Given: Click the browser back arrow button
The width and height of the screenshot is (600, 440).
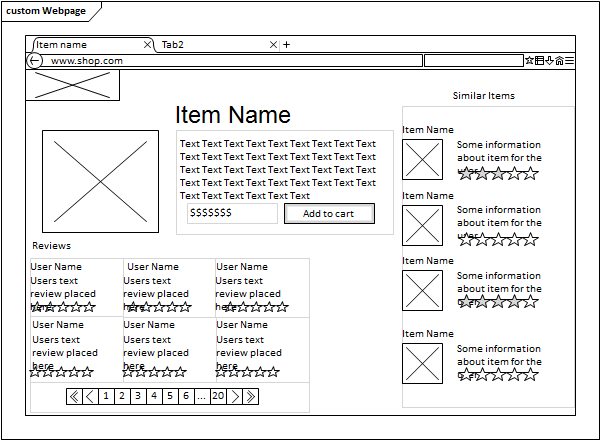Looking at the screenshot, I should tap(34, 61).
